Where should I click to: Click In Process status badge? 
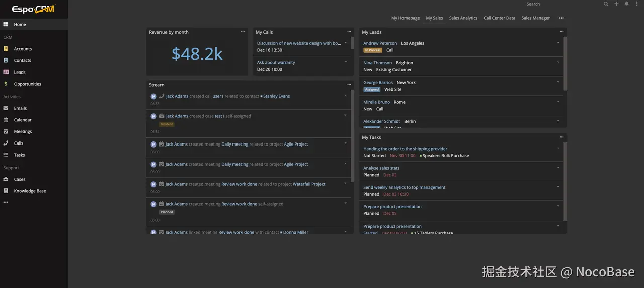[373, 50]
